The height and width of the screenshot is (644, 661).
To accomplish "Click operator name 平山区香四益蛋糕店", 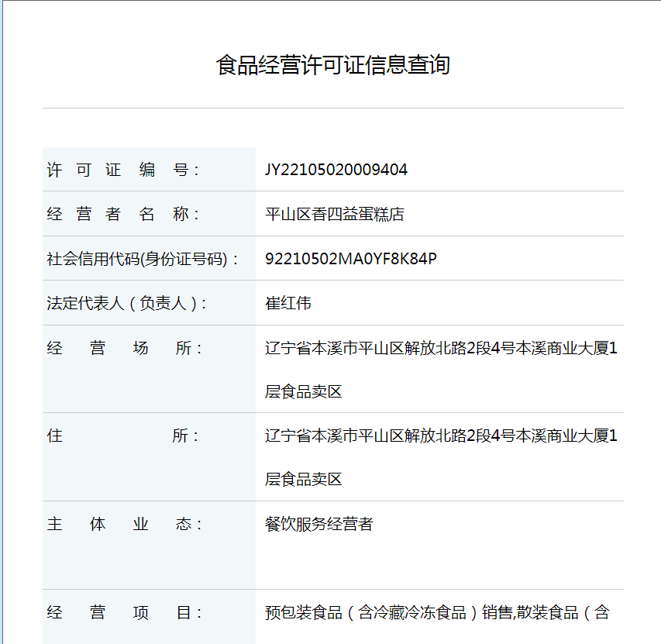I will 335,214.
